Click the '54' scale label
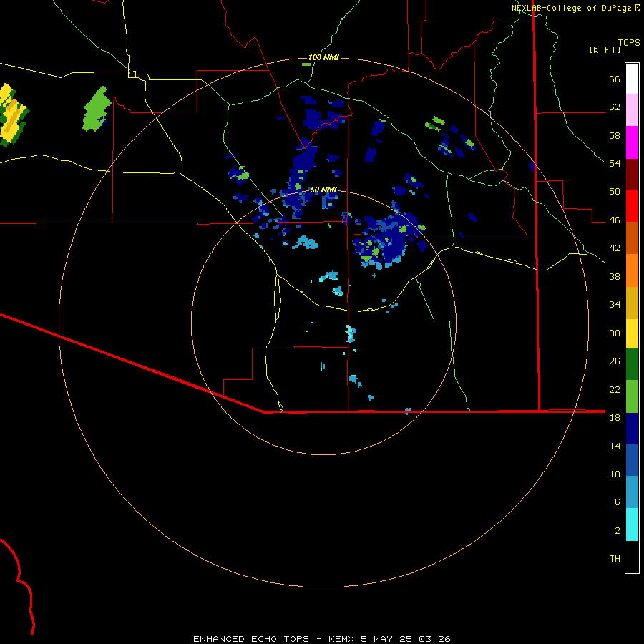This screenshot has height=644, width=644. [615, 163]
